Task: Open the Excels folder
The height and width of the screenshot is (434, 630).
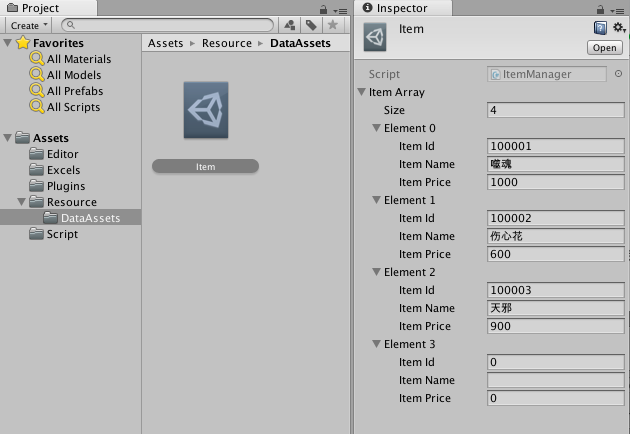Action: [55, 170]
